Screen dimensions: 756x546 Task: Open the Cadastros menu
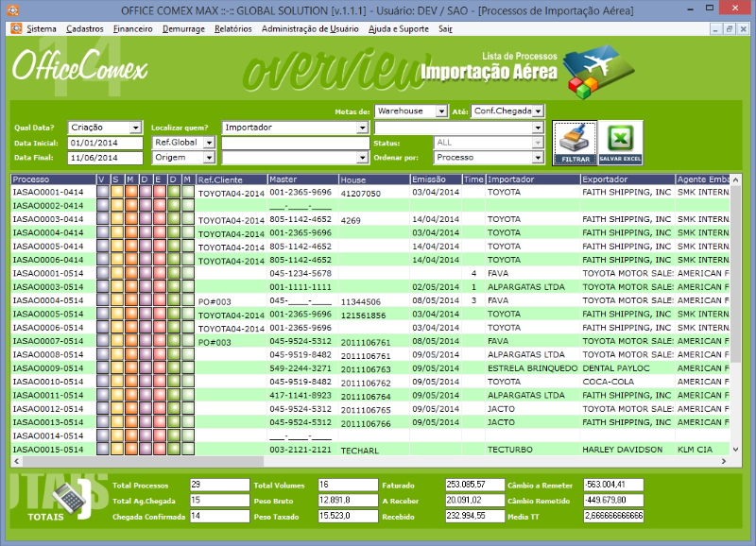[85, 29]
